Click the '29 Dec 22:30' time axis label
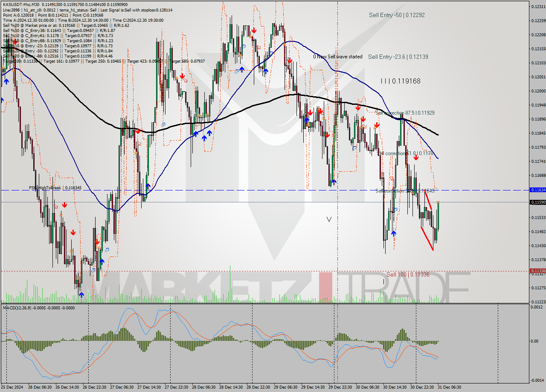The width and height of the screenshot is (546, 392). tap(340, 387)
